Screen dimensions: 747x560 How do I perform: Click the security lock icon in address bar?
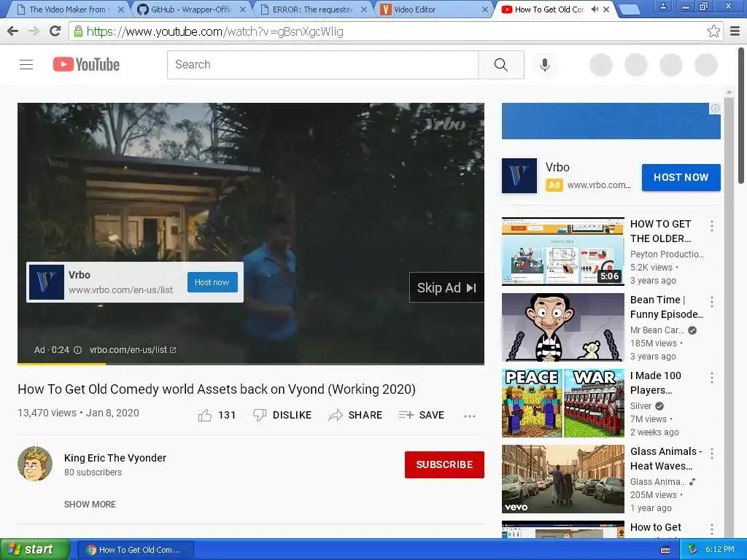coord(78,31)
